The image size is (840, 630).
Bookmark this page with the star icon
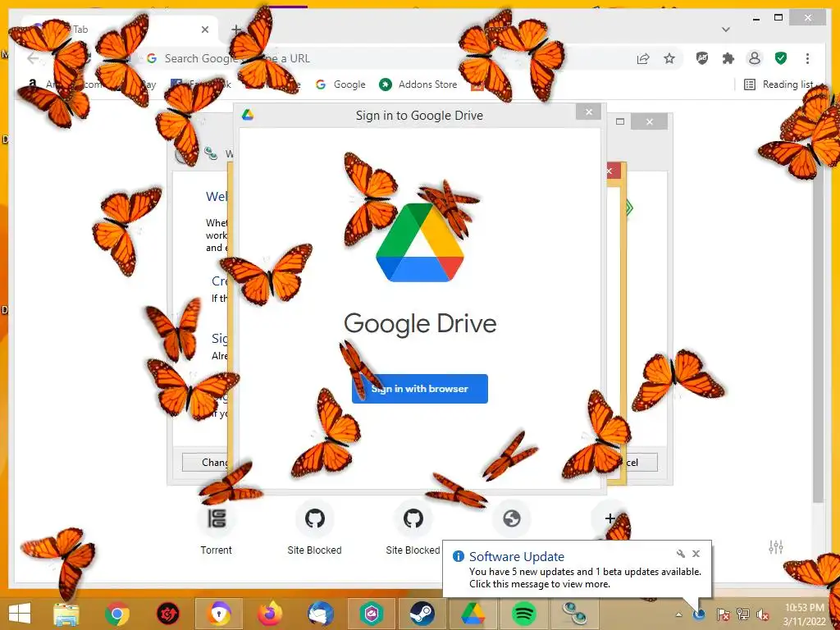coord(669,58)
